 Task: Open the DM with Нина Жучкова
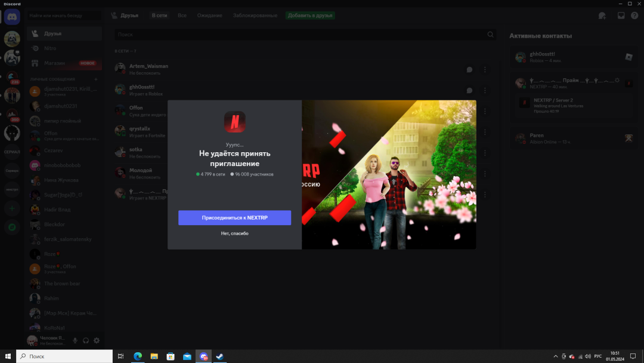click(x=64, y=180)
